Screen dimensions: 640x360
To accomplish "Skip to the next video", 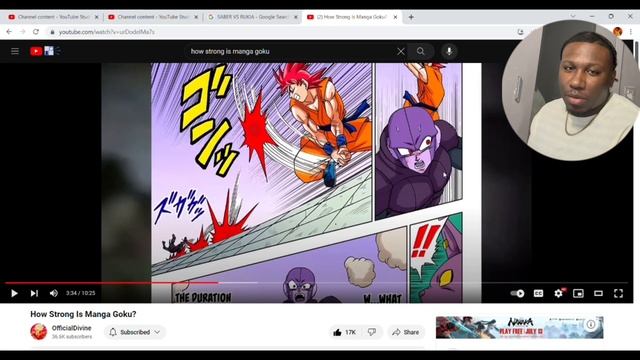I will [34, 293].
